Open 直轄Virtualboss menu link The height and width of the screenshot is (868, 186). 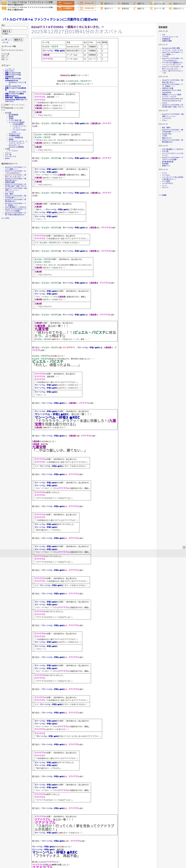(x=12, y=96)
